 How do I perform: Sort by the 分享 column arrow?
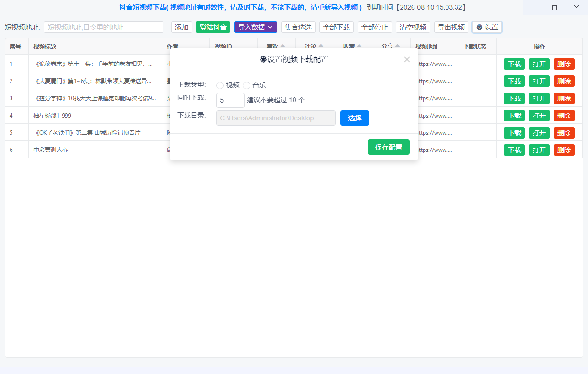[397, 46]
